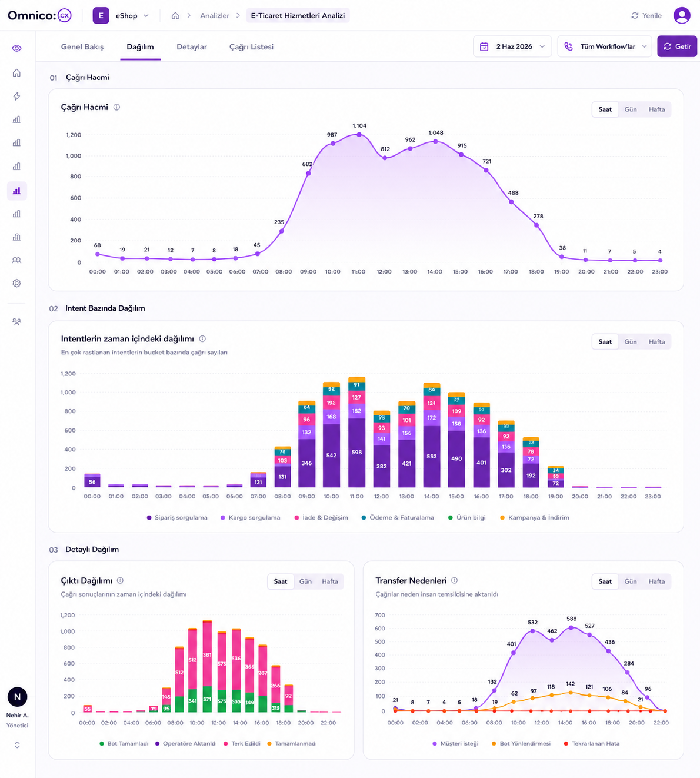Show info for Intentlerin zaman içindeki dağılımı
Image resolution: width=700 pixels, height=778 pixels.
coord(202,338)
